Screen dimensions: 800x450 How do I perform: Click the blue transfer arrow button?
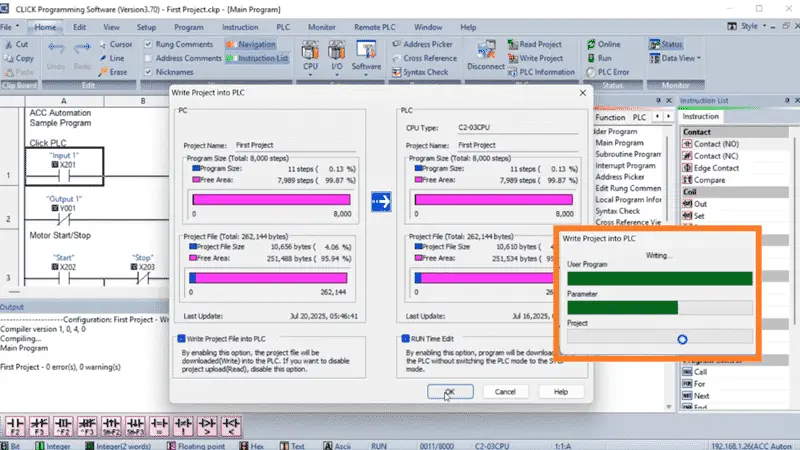coord(381,202)
